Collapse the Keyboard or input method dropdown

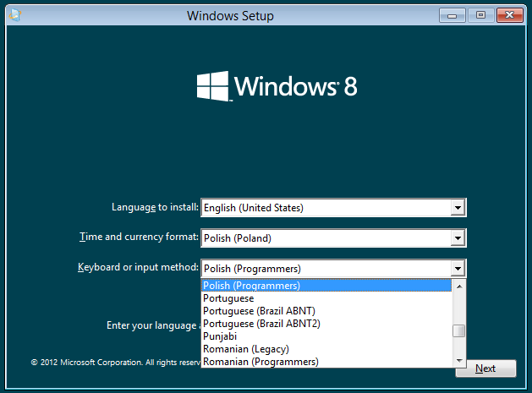pos(458,269)
